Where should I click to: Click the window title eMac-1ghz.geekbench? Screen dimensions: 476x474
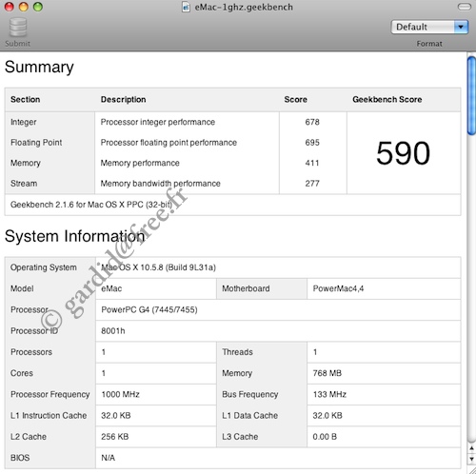[244, 7]
